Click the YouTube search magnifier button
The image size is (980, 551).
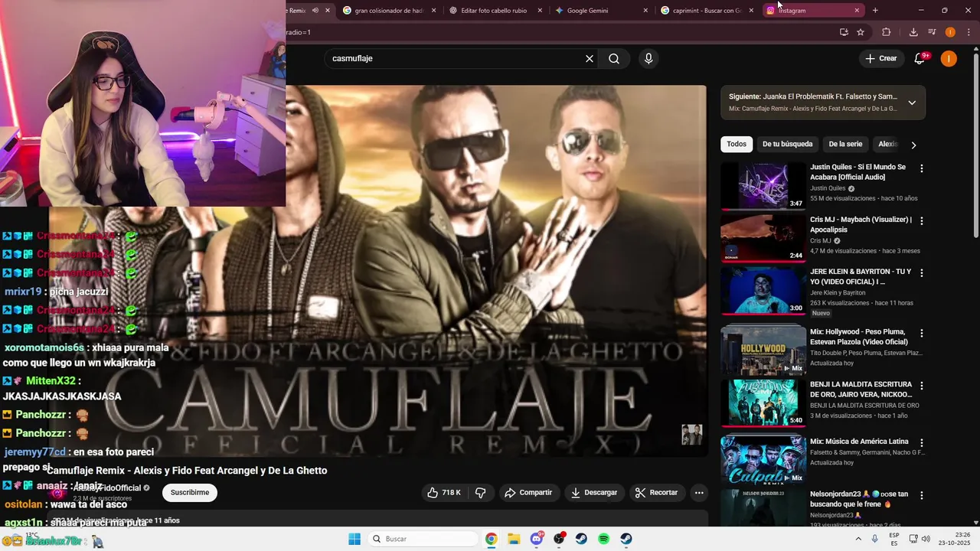click(x=614, y=58)
